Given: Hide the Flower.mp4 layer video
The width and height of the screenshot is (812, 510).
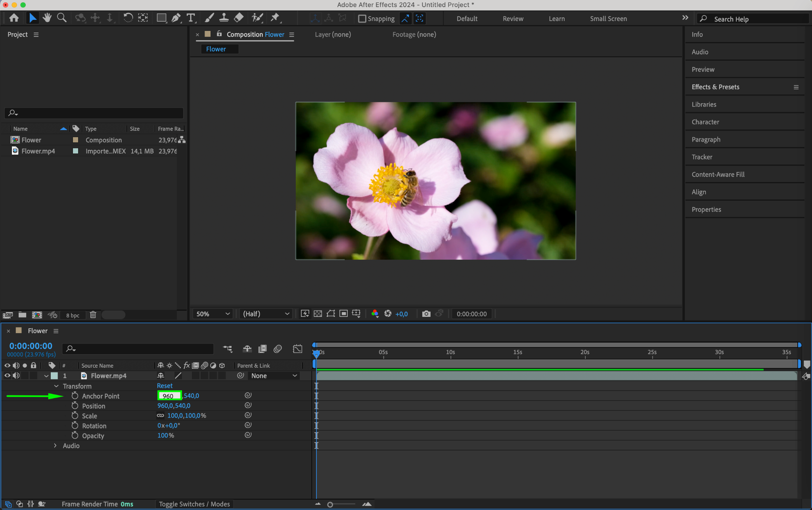Looking at the screenshot, I should [7, 376].
